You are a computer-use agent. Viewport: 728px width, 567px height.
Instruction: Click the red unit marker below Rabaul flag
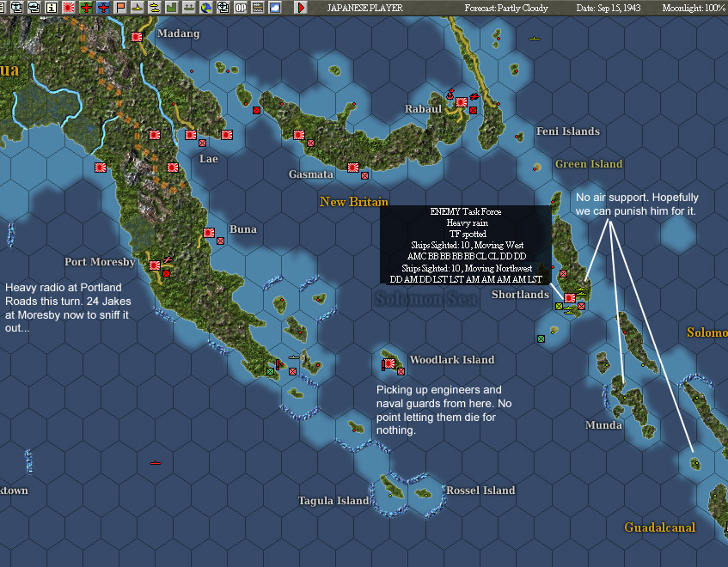click(x=473, y=111)
